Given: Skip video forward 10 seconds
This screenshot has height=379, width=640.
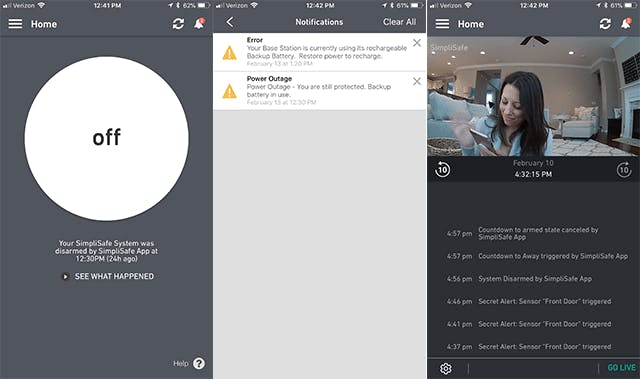Looking at the screenshot, I should click(624, 169).
